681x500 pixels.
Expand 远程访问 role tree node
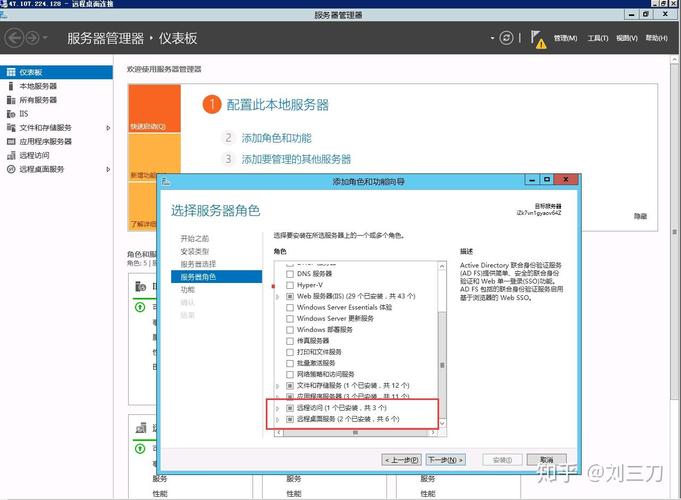click(278, 408)
